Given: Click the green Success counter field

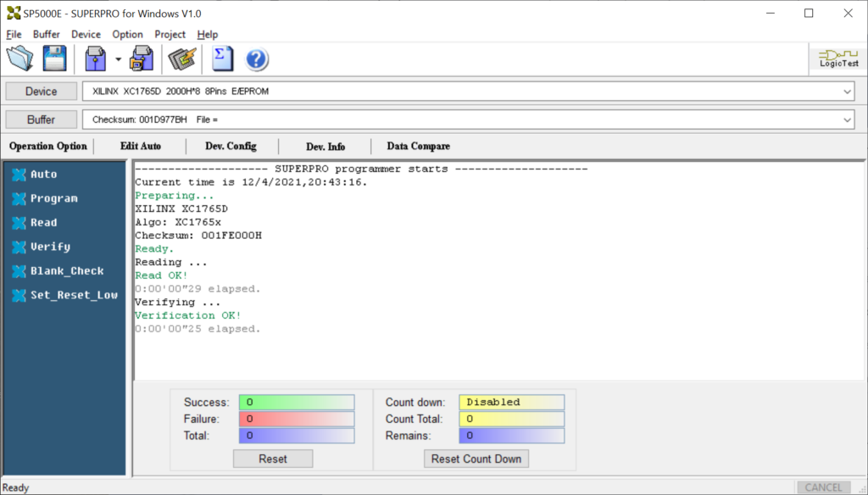Looking at the screenshot, I should 297,402.
